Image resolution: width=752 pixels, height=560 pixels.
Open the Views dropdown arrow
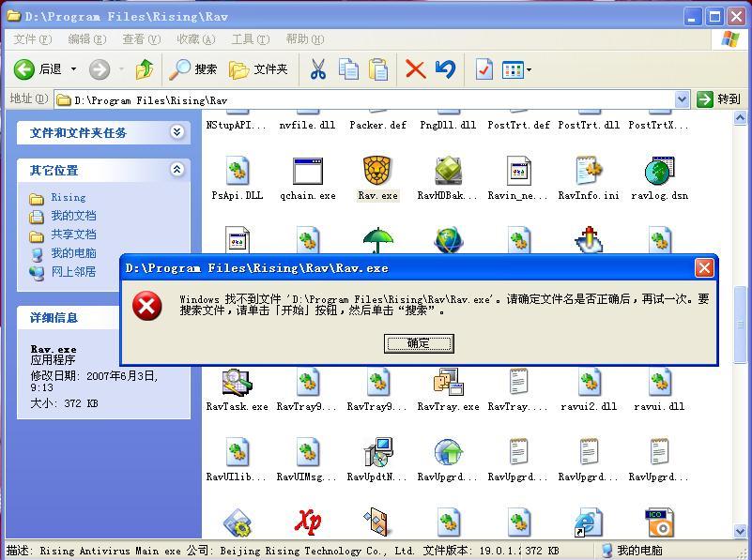click(529, 70)
